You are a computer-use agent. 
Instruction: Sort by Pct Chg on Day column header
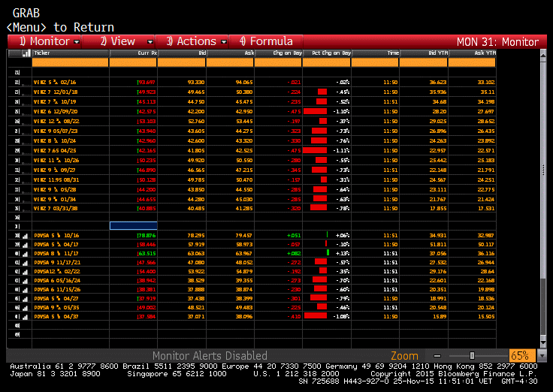(327, 53)
